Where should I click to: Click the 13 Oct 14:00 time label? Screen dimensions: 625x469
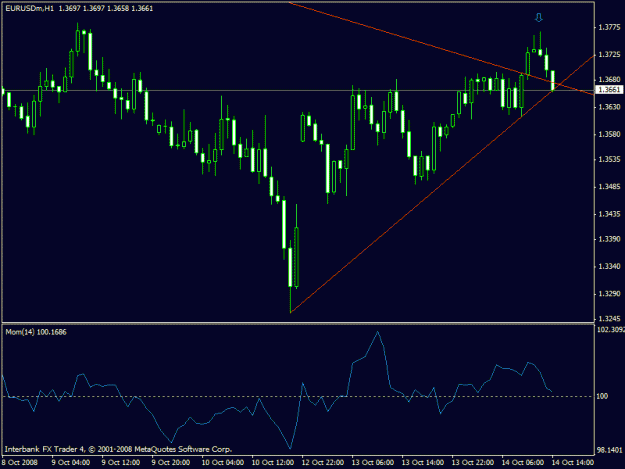click(423, 462)
